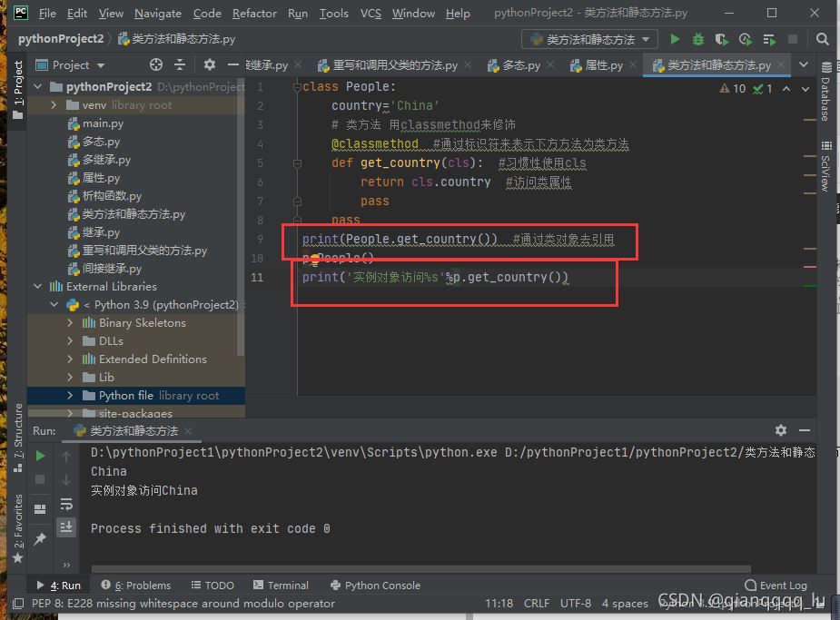Toggle Soft-Wrap in the Run console
840x620 pixels.
pyautogui.click(x=66, y=504)
